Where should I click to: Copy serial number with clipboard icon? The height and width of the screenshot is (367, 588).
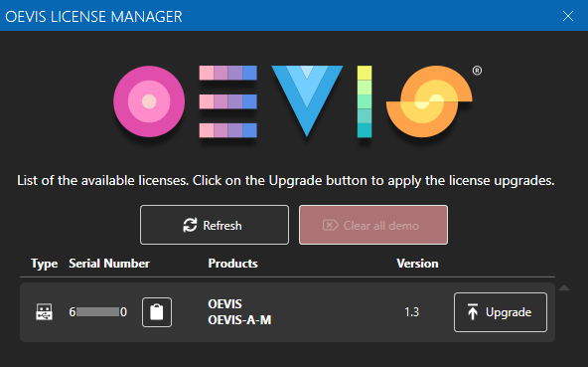pyautogui.click(x=157, y=312)
